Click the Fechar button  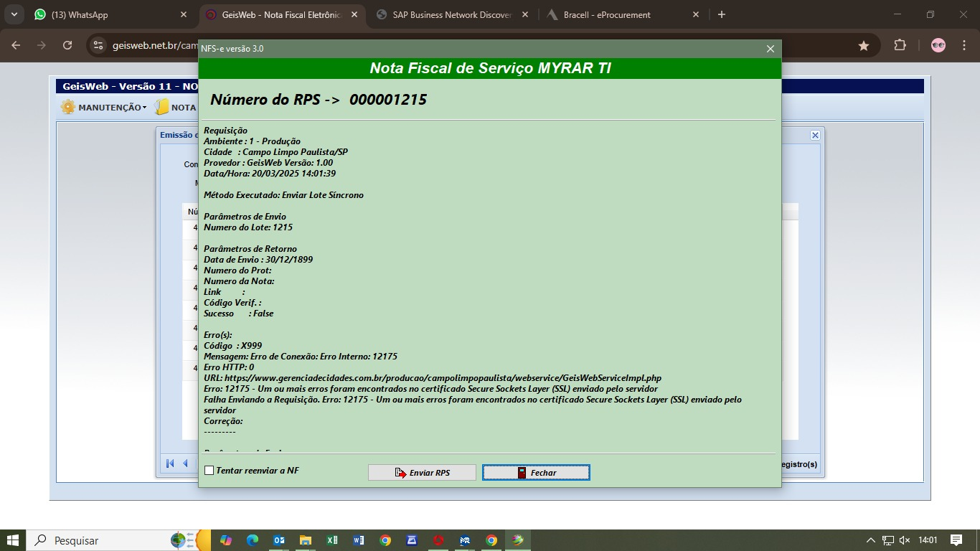[536, 473]
